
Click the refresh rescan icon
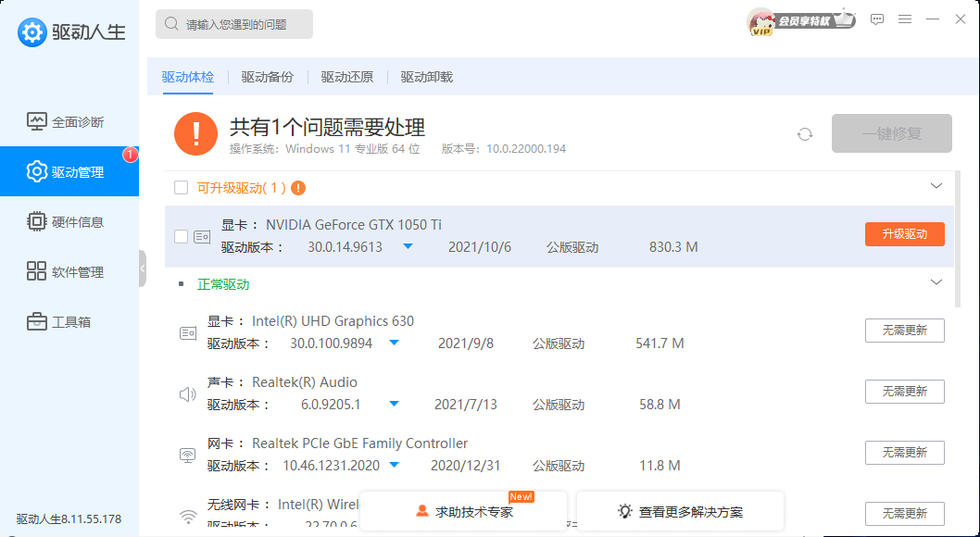[x=805, y=134]
